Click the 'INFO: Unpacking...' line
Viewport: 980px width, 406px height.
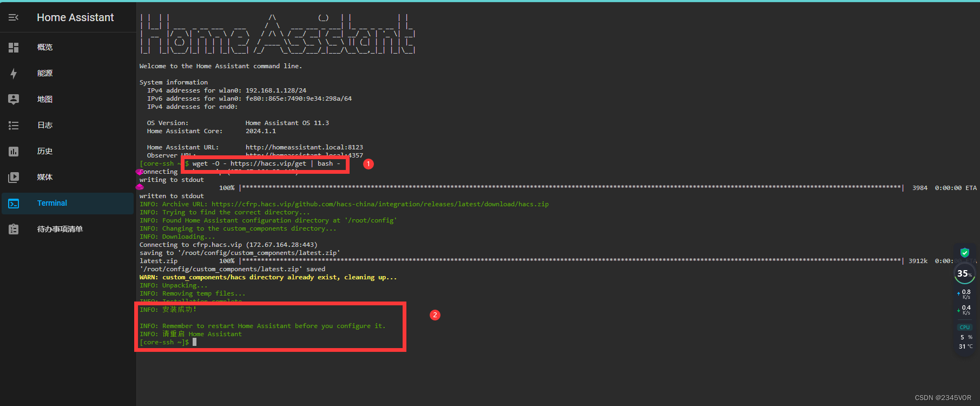click(174, 285)
